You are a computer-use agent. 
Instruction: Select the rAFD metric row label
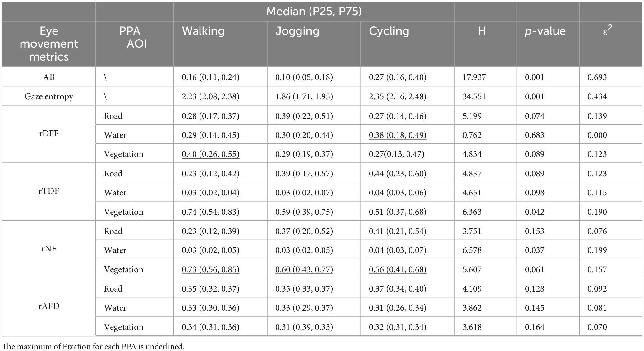(x=49, y=307)
